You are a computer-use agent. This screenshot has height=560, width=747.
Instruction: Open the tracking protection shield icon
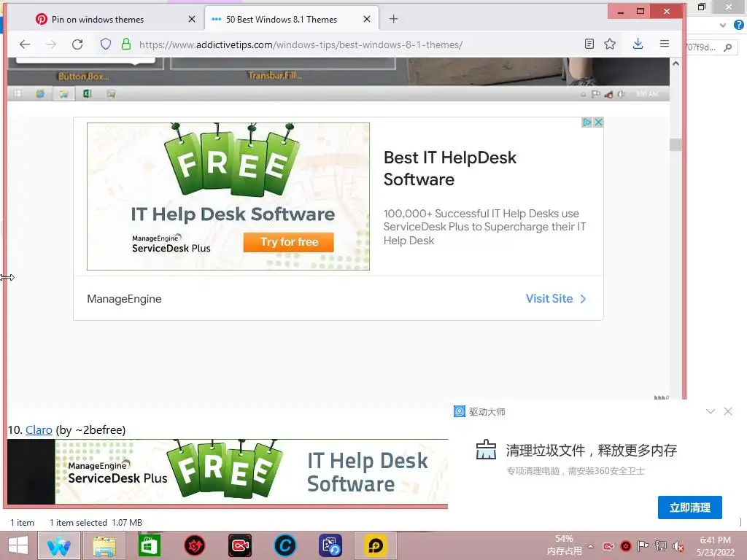point(106,44)
